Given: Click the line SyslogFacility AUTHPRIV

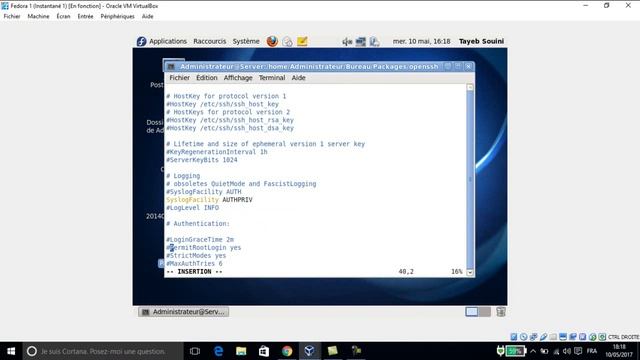Looking at the screenshot, I should (x=209, y=200).
